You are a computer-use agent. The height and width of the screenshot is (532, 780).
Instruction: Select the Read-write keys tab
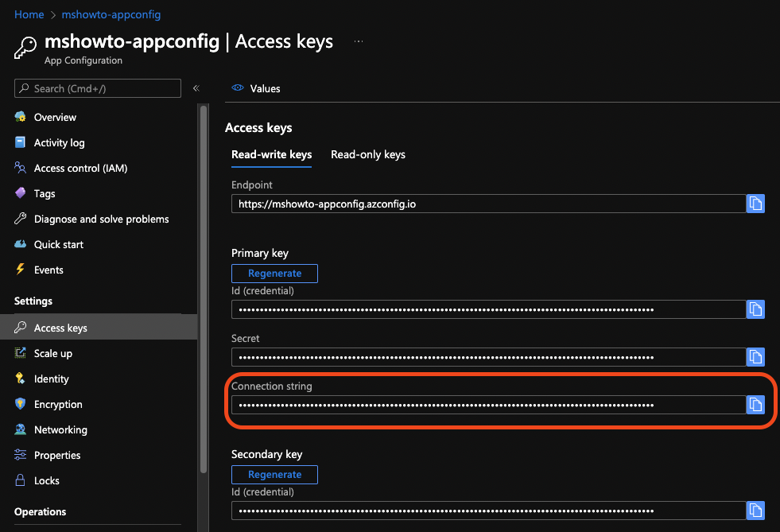click(272, 155)
